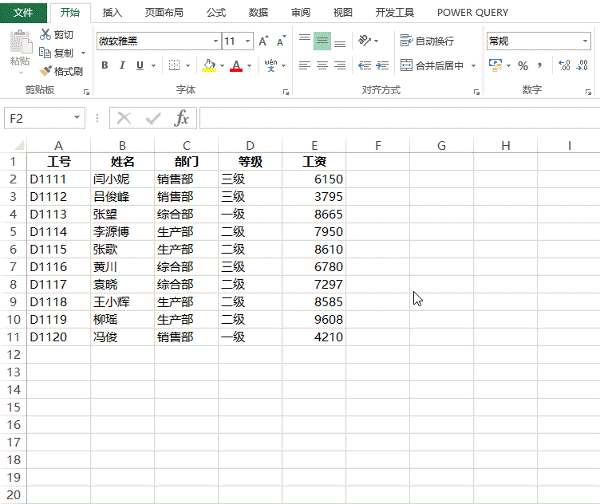
Task: Click the formula bar input
Action: tap(399, 118)
